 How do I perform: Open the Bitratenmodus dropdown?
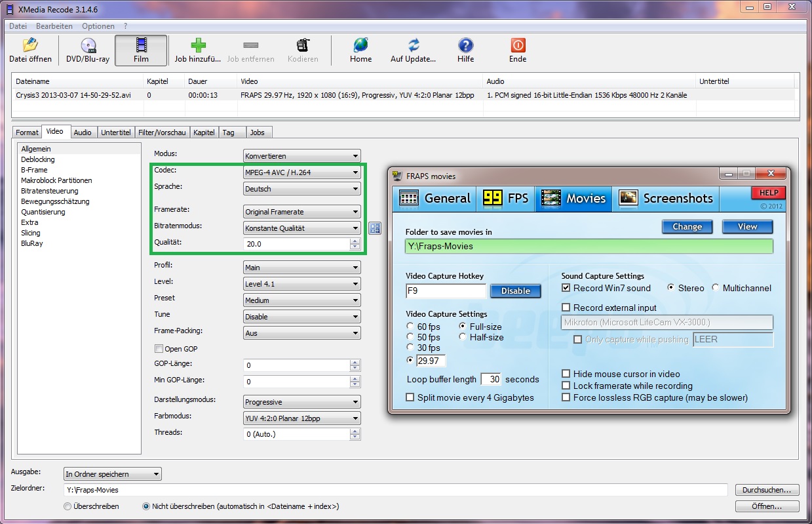301,228
